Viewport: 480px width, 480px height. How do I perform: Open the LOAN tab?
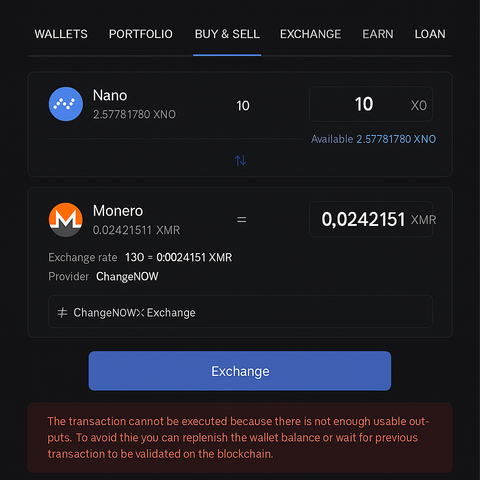(430, 34)
